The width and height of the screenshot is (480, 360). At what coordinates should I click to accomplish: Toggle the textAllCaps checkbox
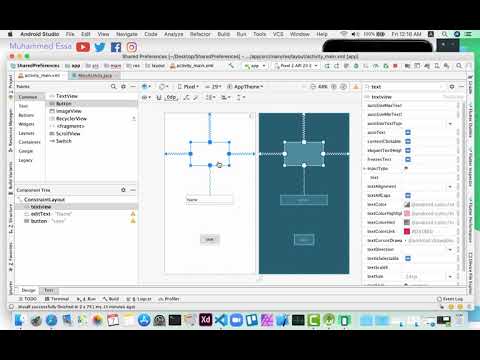click(408, 195)
